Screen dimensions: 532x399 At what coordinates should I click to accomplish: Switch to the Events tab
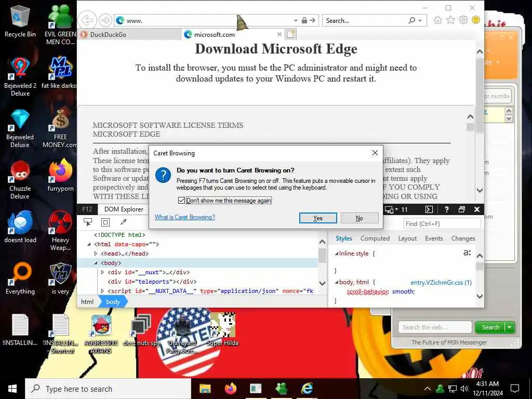click(434, 238)
